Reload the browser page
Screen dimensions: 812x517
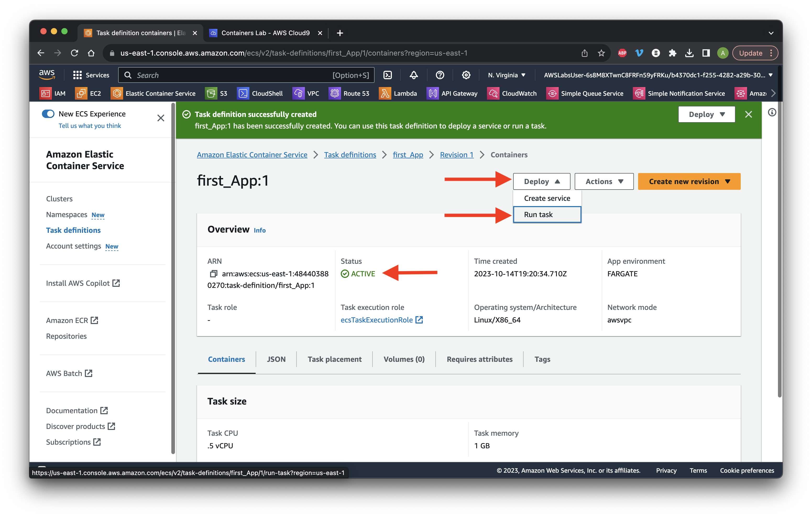coord(75,53)
